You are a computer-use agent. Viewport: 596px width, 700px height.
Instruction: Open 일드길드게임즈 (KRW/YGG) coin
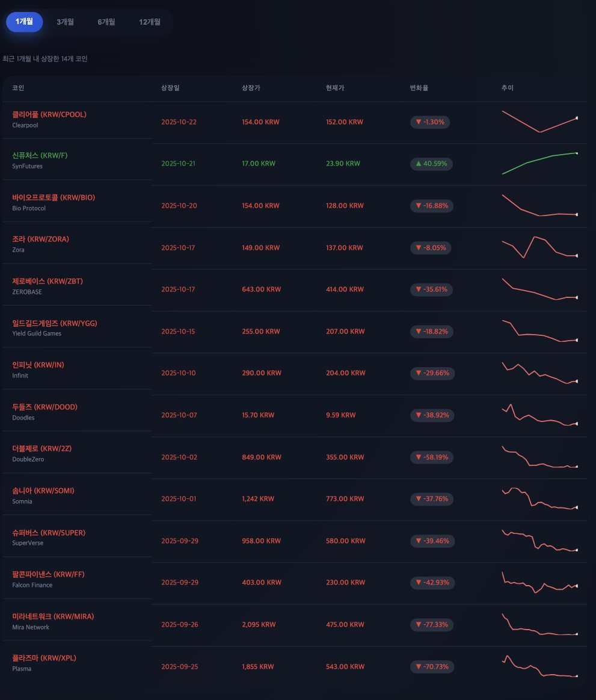54,323
